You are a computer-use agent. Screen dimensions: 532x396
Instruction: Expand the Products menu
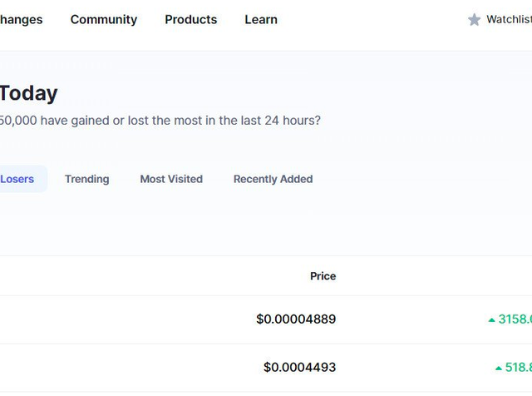click(190, 19)
